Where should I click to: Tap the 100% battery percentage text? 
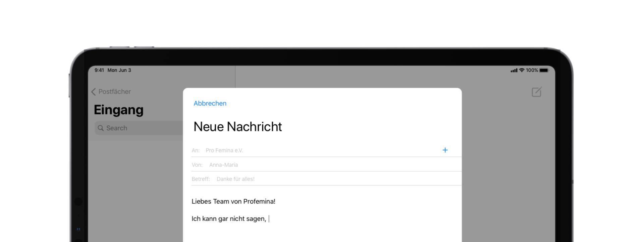[532, 70]
